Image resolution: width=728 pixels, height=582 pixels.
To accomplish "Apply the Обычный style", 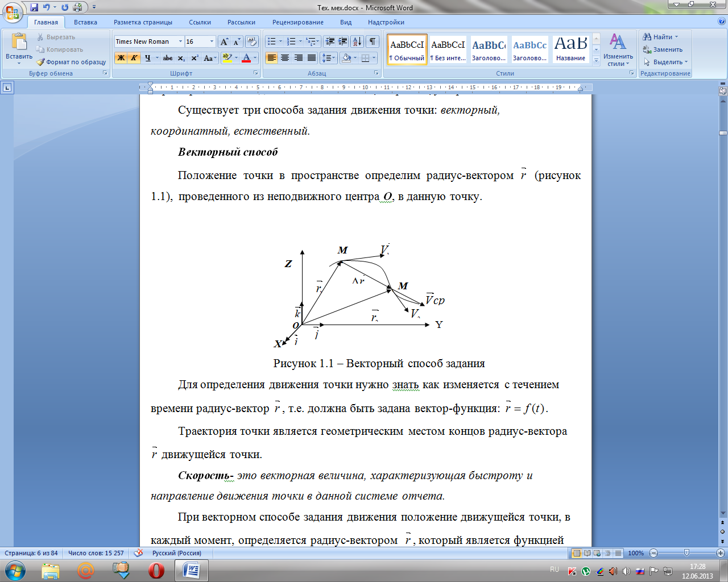I will 407,49.
